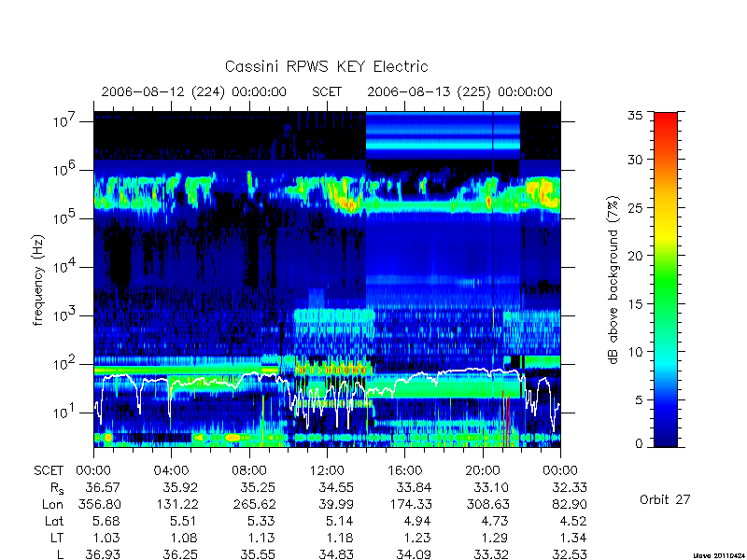Screen dimensions: 747x560
Task: Click the Rs value 36.57
Action: [103, 487]
